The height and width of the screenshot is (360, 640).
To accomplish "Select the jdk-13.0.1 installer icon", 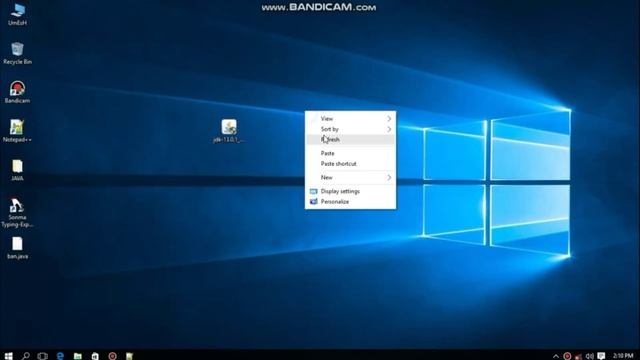I will pyautogui.click(x=229, y=131).
